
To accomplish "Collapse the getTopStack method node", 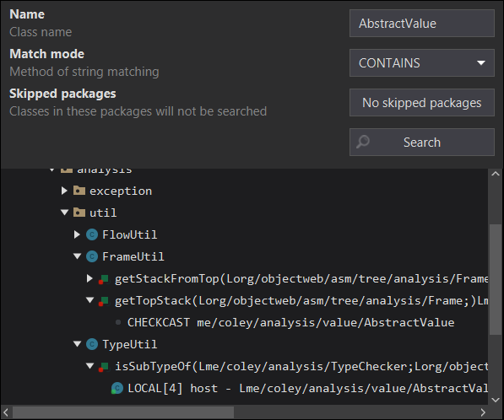I will pos(90,300).
